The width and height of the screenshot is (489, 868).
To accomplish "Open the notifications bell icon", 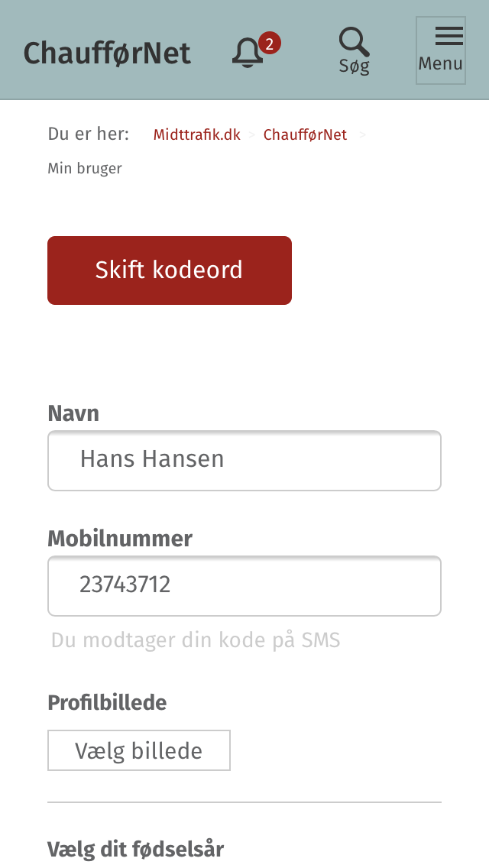I will (247, 53).
